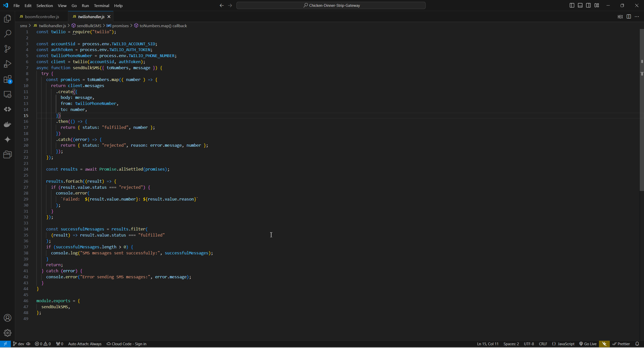Open the Run and Debug view
The image size is (644, 348).
coord(8,64)
